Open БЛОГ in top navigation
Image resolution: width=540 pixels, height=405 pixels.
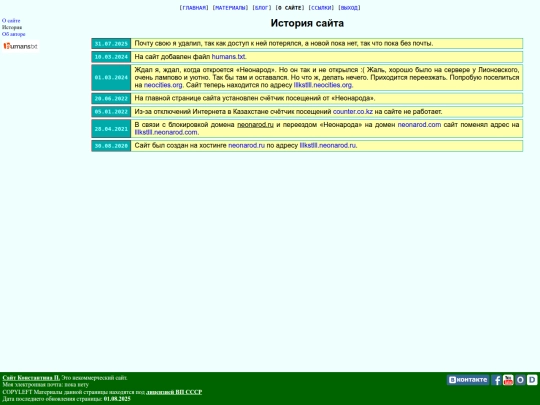[262, 8]
